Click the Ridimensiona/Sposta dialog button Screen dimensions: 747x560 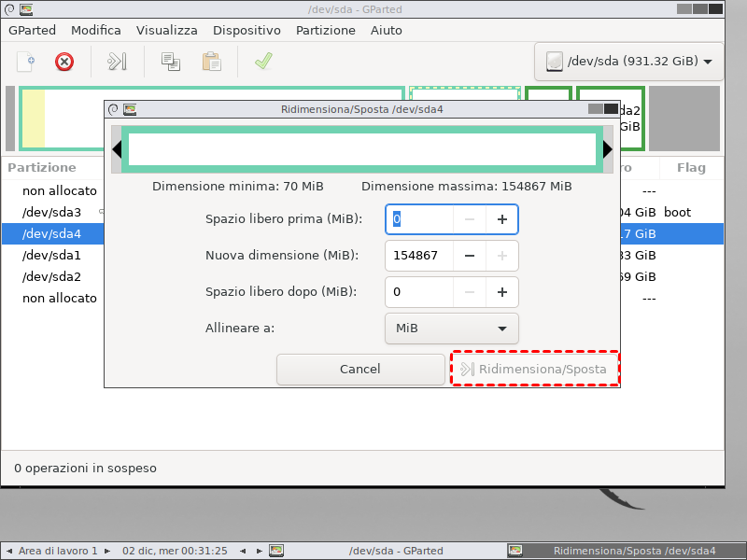(535, 369)
